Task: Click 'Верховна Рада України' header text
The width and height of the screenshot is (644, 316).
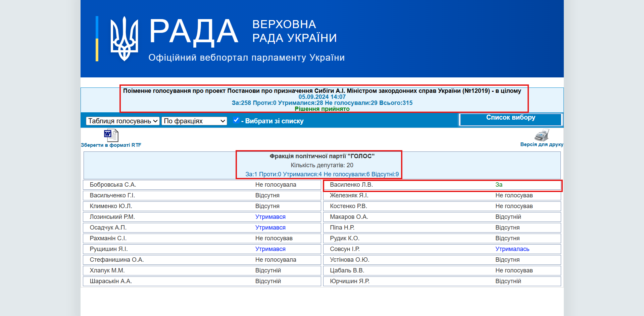Action: point(294,31)
